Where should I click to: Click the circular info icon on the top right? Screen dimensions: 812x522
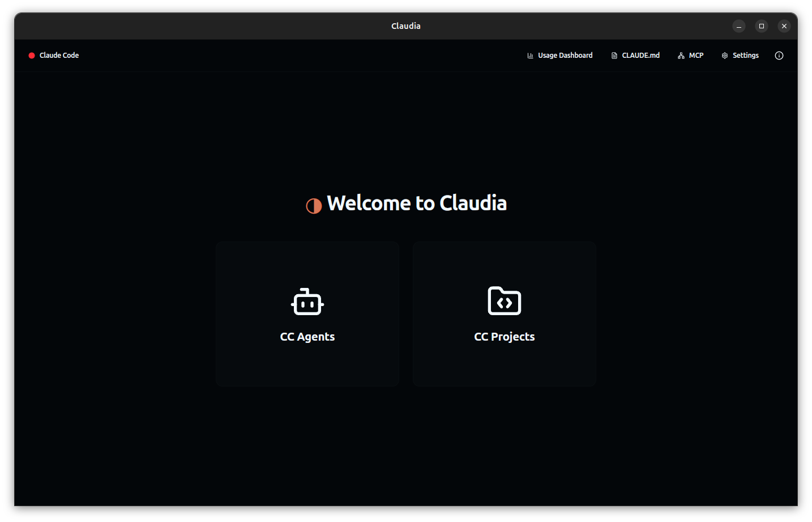(x=779, y=55)
